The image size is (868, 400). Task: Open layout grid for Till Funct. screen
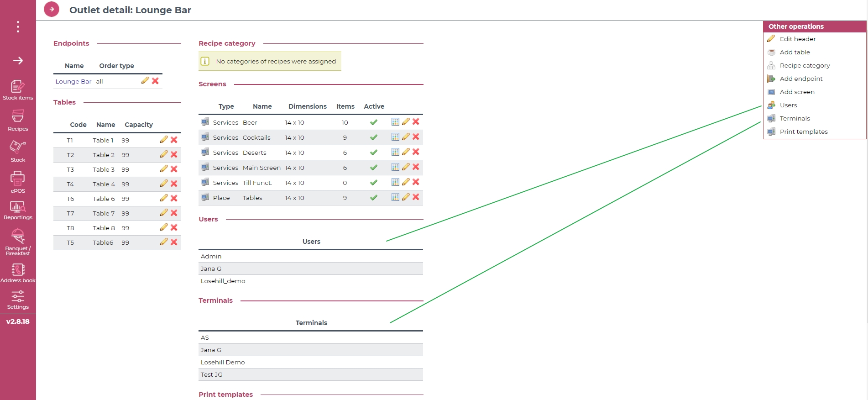[395, 182]
